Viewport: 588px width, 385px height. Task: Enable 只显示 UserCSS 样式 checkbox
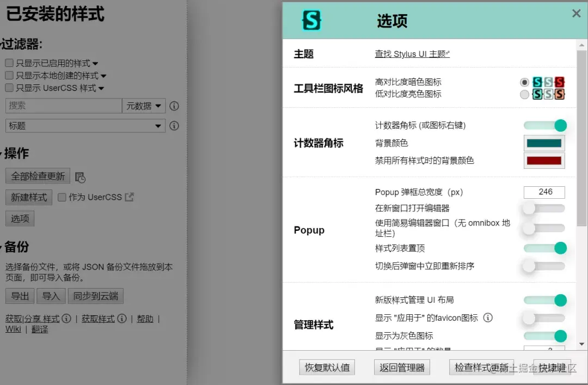pyautogui.click(x=9, y=88)
